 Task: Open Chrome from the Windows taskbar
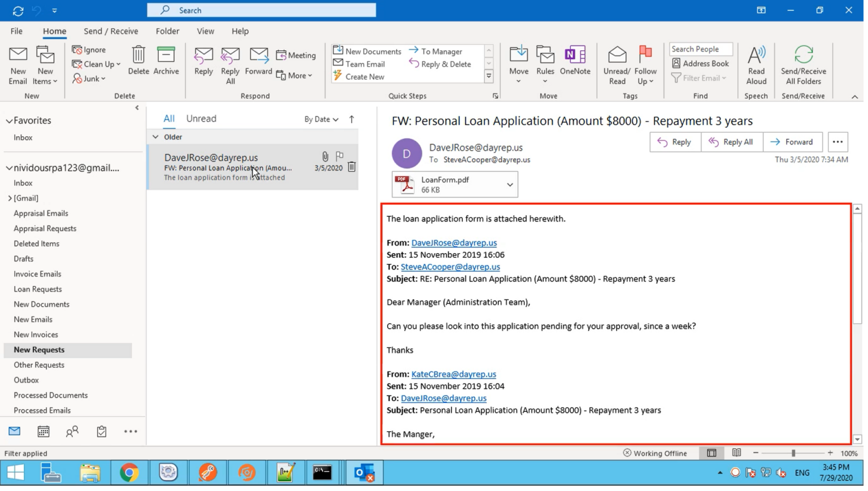pyautogui.click(x=129, y=473)
